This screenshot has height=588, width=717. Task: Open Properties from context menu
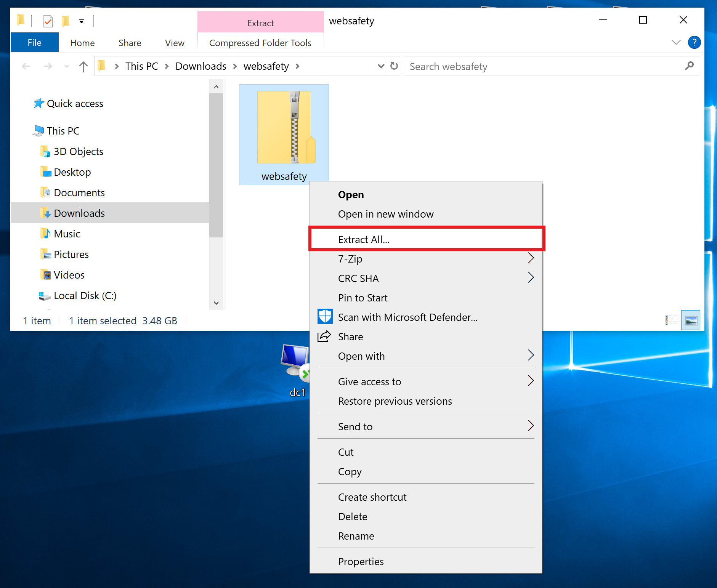tap(426, 562)
